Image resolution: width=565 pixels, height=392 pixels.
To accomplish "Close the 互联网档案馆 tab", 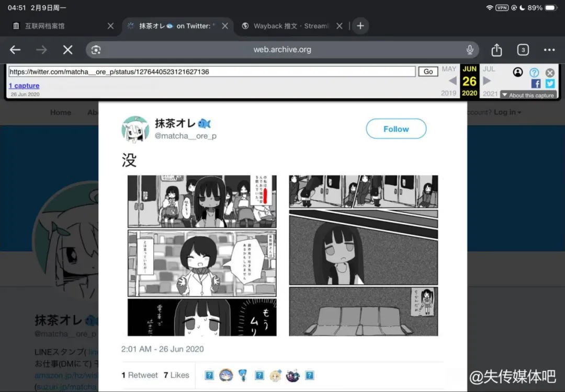I will 110,26.
